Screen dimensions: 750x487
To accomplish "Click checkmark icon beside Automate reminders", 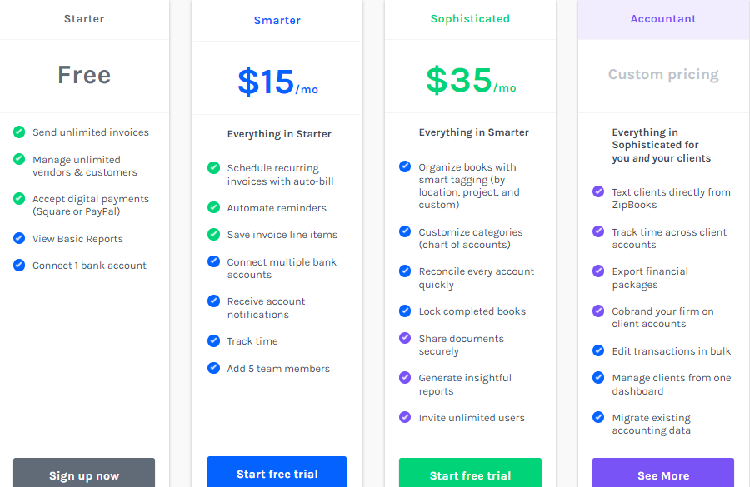I will pyautogui.click(x=213, y=207).
